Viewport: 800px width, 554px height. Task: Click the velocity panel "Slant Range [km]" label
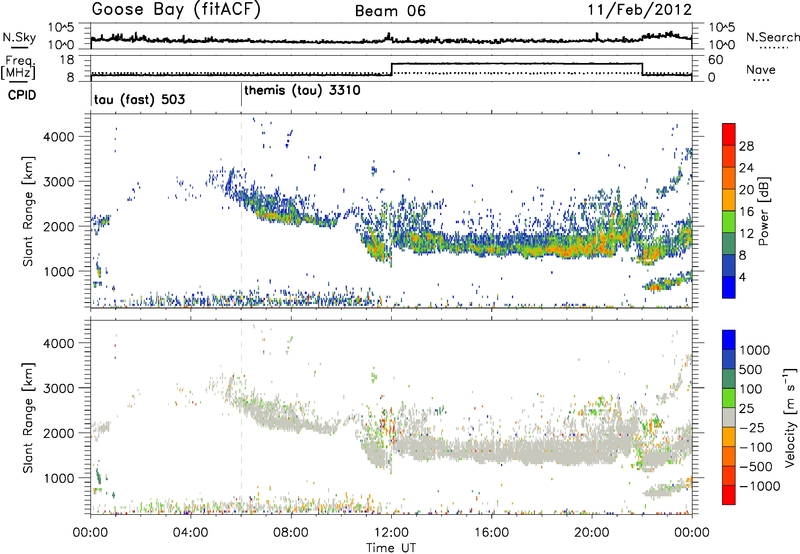pyautogui.click(x=28, y=418)
